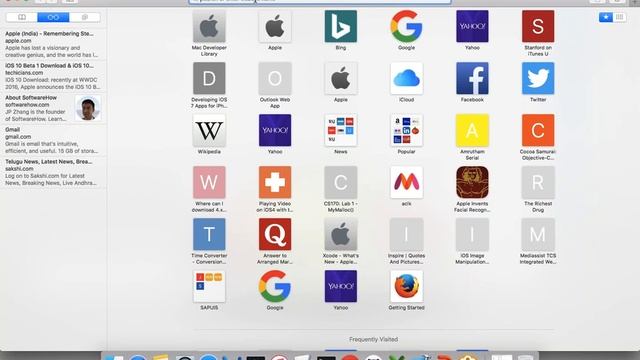This screenshot has width=640, height=360.
Task: Open Developing iOS 7 Apps favorite
Action: (x=209, y=78)
